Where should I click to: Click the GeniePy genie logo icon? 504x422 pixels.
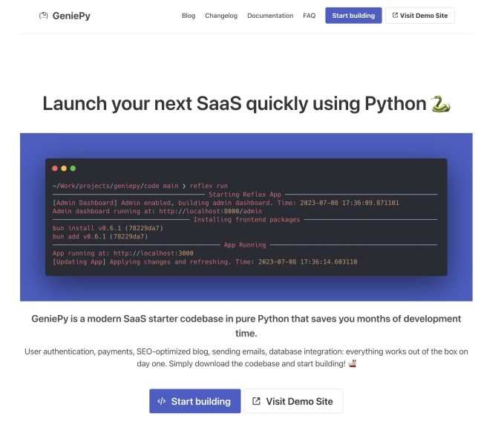44,16
